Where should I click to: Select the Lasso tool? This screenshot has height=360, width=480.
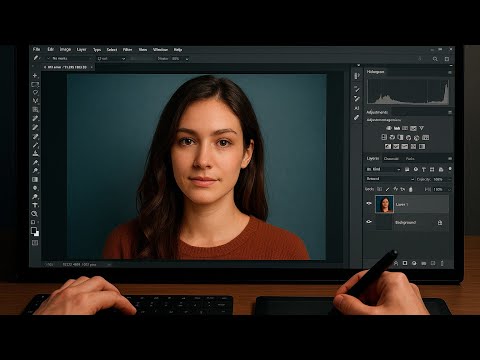35,92
